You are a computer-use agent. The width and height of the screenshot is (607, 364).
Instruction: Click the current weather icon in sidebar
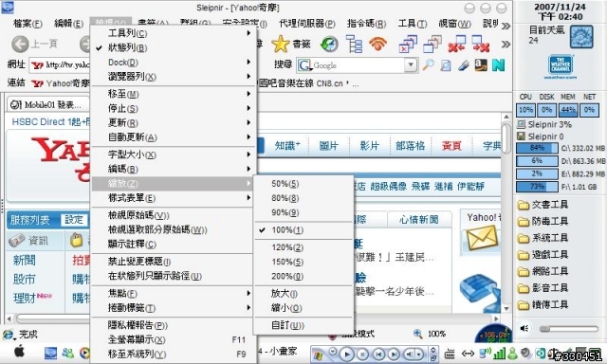(581, 37)
